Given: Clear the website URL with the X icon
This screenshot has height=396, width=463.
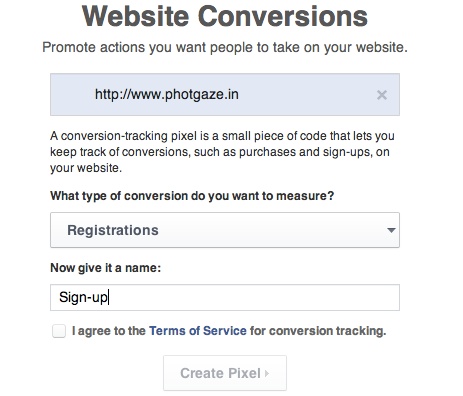Looking at the screenshot, I should point(382,95).
